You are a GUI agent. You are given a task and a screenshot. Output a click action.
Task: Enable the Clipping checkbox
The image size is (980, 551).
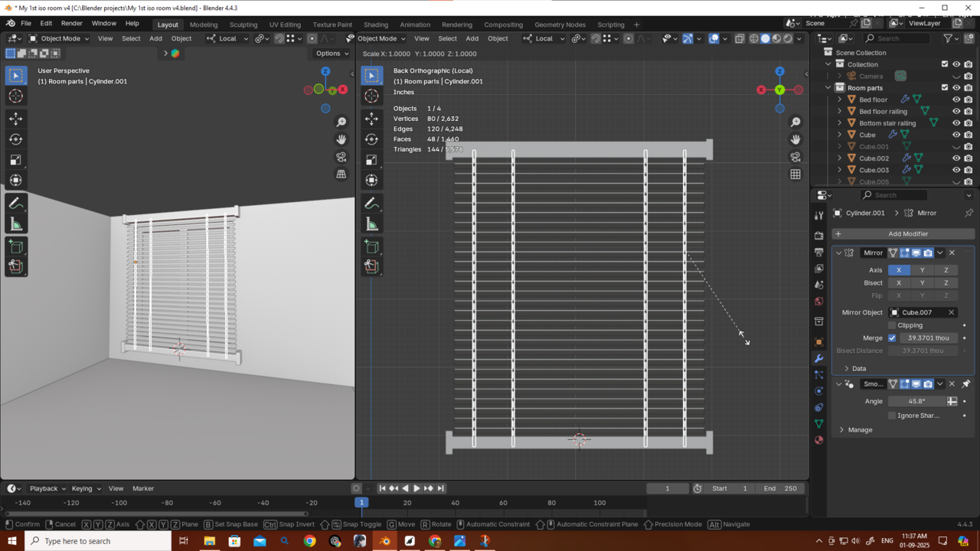(892, 325)
